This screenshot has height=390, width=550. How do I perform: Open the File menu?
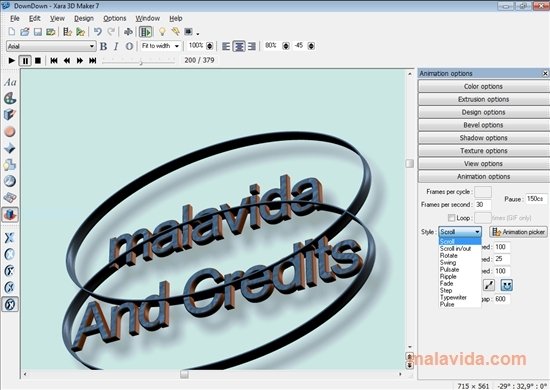pyautogui.click(x=15, y=18)
